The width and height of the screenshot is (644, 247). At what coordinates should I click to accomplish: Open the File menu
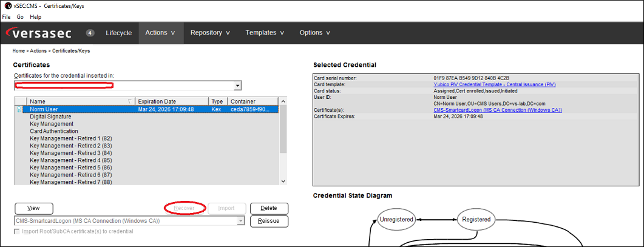(6, 17)
